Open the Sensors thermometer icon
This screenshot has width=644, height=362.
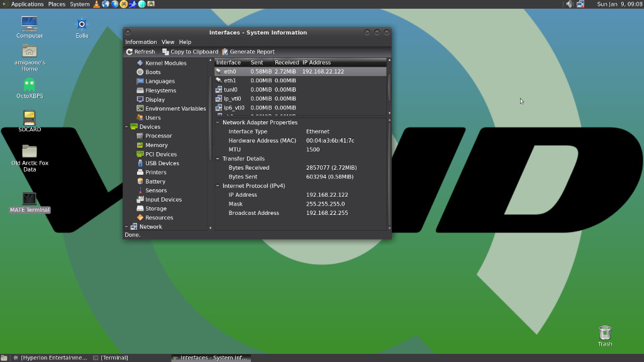pos(140,190)
